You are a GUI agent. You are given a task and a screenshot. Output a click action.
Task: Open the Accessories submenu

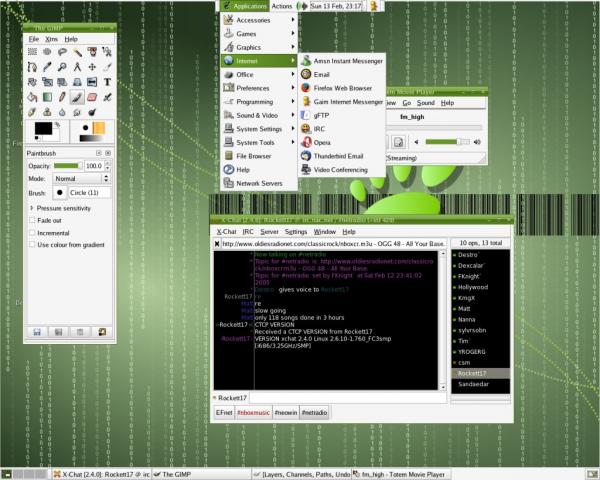pyautogui.click(x=259, y=20)
